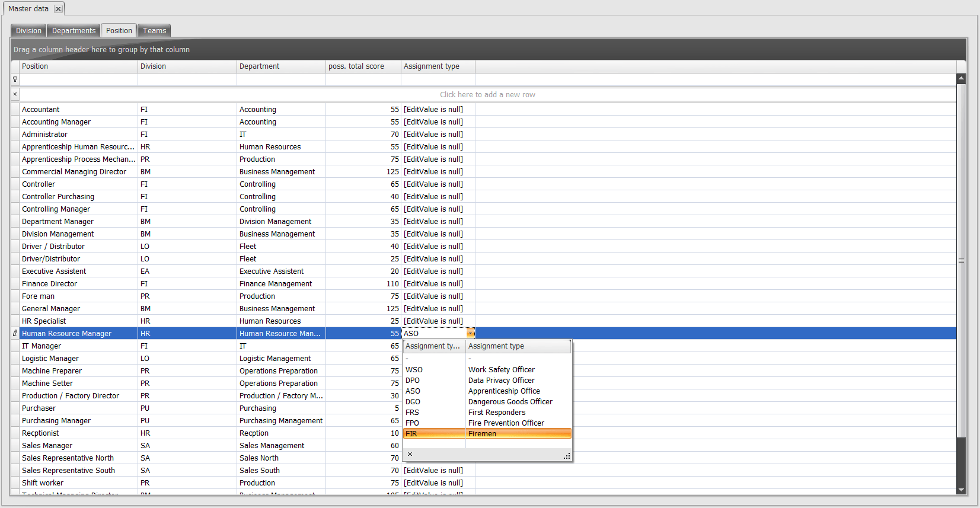Click the new row asterisk indicator
Viewport: 980px width, 508px height.
pyautogui.click(x=15, y=94)
